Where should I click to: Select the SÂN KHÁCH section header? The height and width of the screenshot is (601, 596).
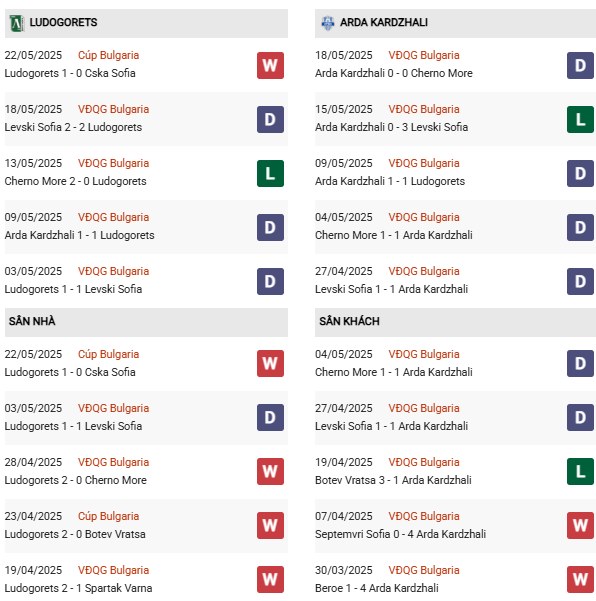click(455, 322)
